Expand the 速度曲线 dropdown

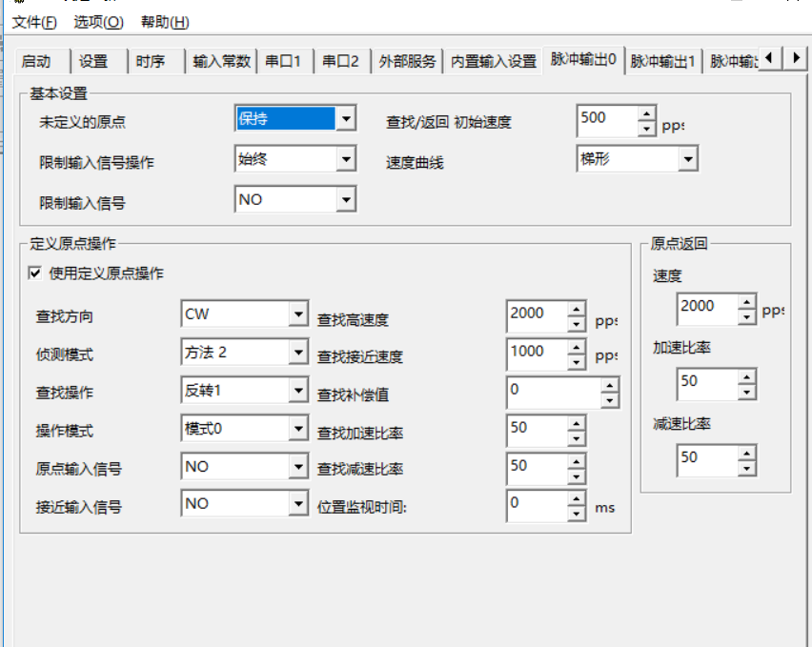click(688, 159)
